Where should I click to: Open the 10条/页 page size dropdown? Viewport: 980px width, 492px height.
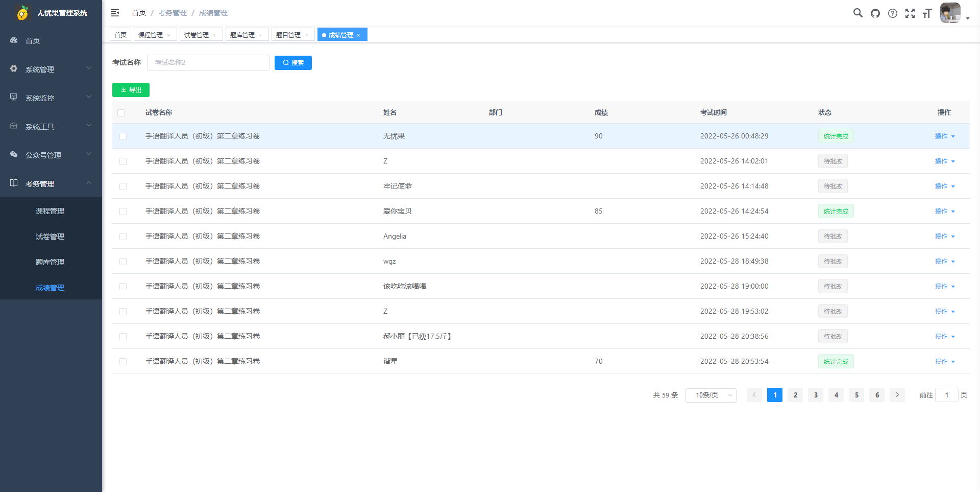coord(710,395)
